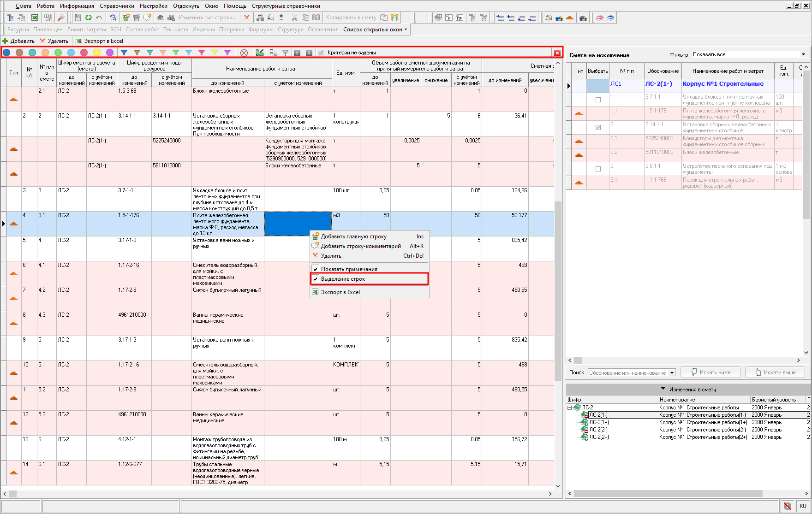The width and height of the screenshot is (812, 514).
Task: Click the RU language indicator in status bar
Action: click(x=803, y=506)
